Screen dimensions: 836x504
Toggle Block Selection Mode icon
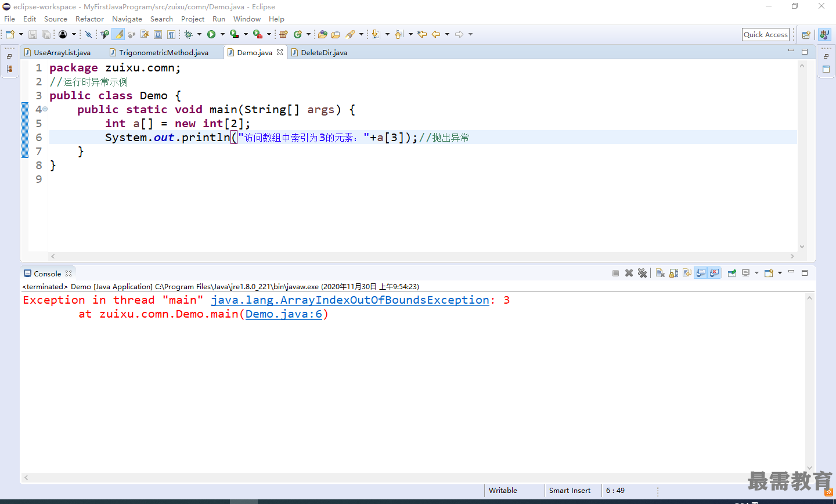(x=158, y=34)
